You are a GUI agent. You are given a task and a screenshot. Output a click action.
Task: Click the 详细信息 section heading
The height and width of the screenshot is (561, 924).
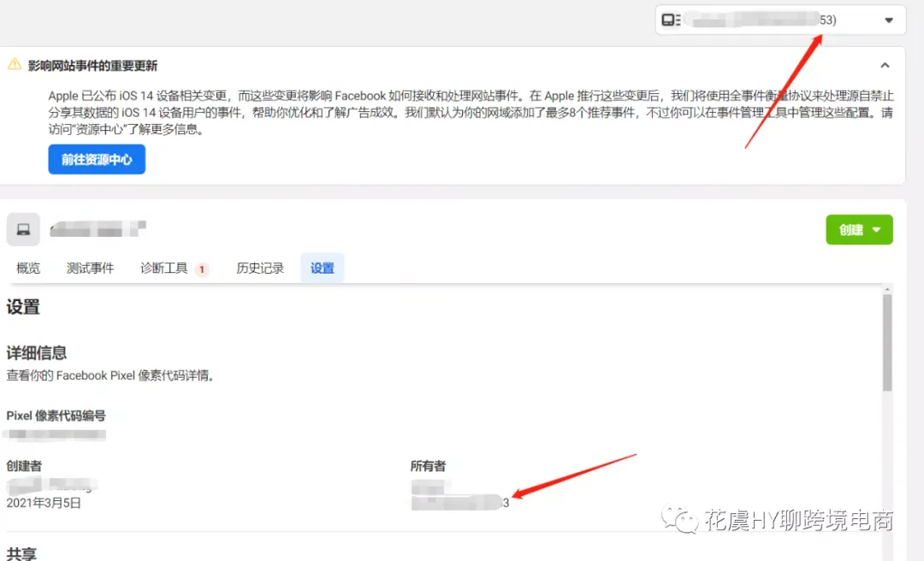point(37,353)
